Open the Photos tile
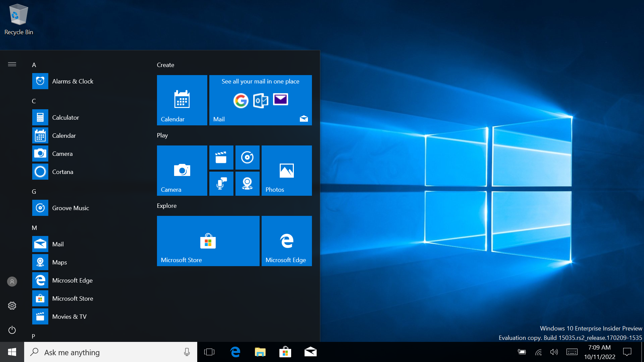644x362 pixels. tap(286, 170)
